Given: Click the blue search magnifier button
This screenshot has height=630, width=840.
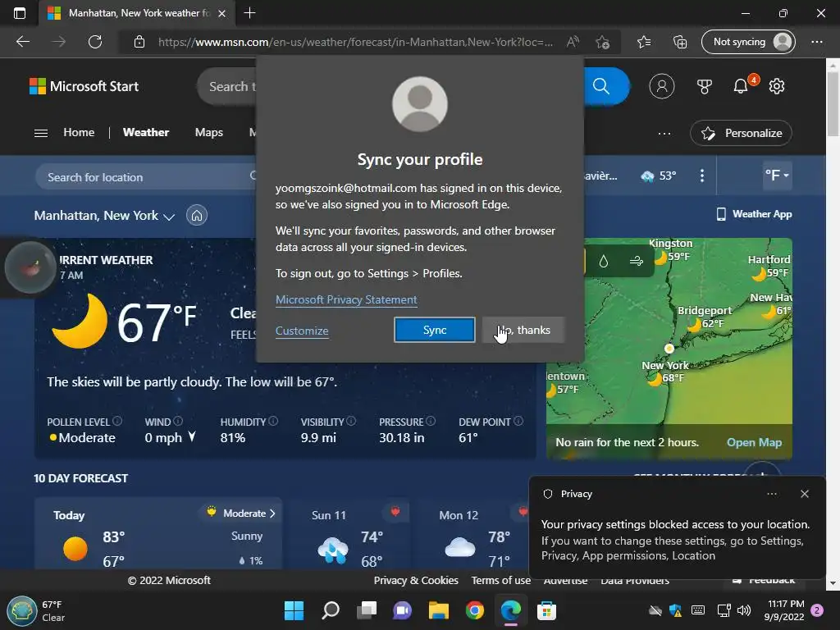Looking at the screenshot, I should pos(602,86).
